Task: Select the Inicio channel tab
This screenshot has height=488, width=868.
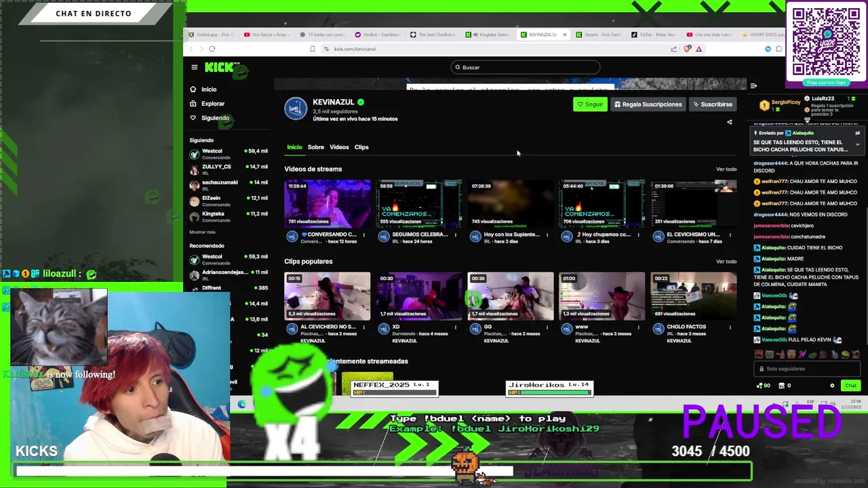Action: [294, 147]
